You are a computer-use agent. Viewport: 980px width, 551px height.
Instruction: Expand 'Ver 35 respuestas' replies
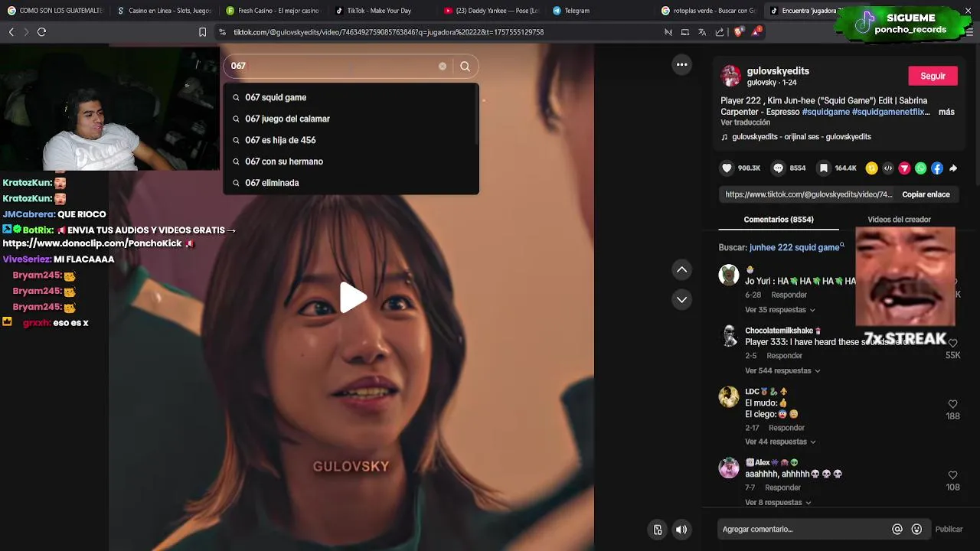(780, 310)
